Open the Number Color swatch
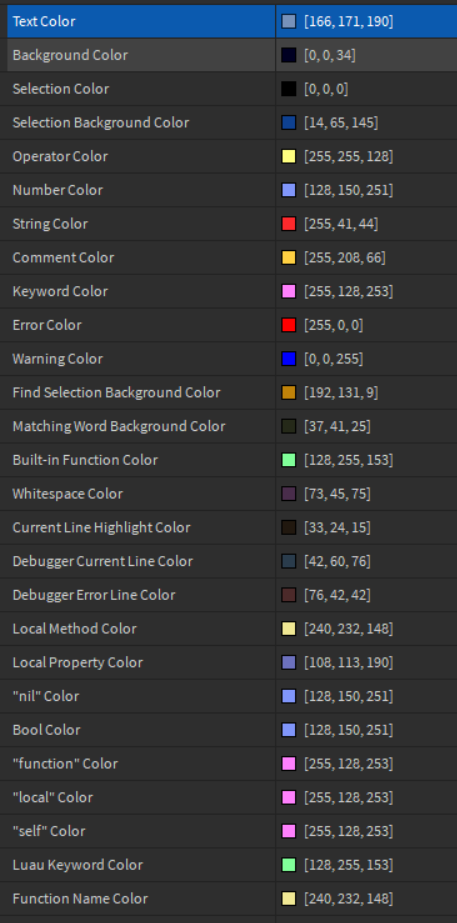The height and width of the screenshot is (923, 457). pos(289,190)
